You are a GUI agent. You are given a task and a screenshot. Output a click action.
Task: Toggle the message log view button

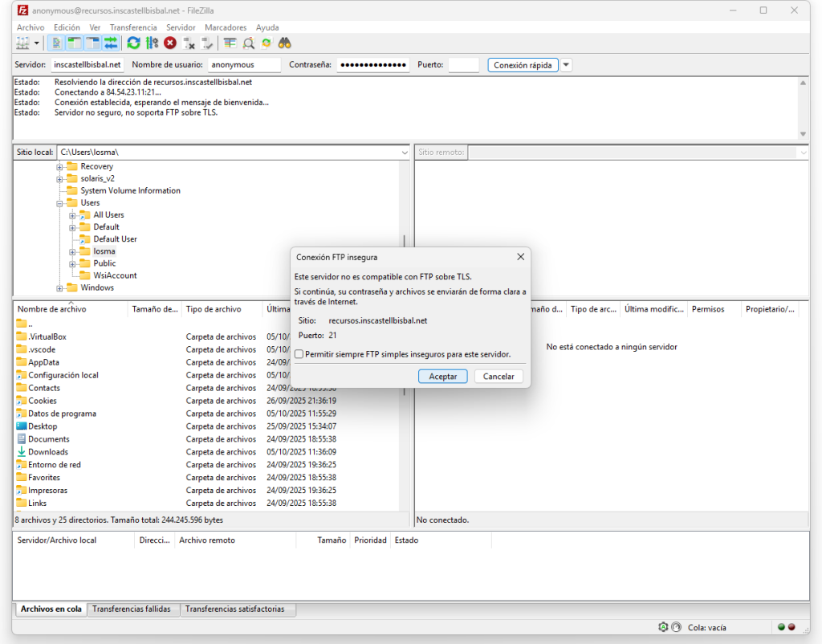(x=57, y=43)
